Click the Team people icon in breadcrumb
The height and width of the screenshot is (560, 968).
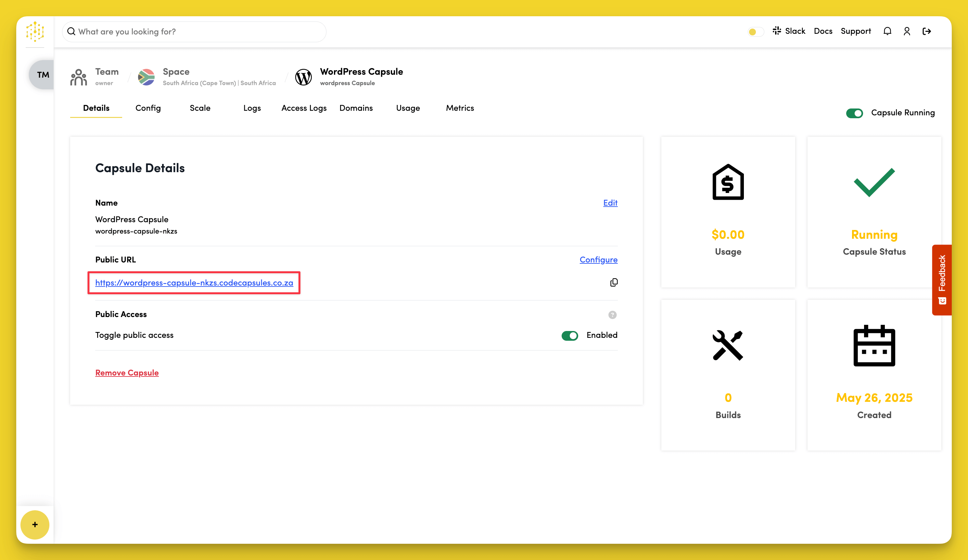pyautogui.click(x=79, y=77)
